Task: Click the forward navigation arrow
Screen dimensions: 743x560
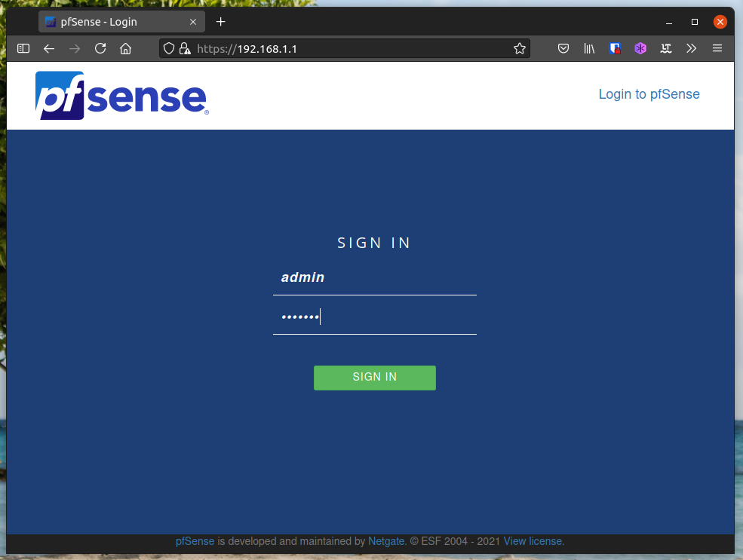Action: (x=75, y=48)
